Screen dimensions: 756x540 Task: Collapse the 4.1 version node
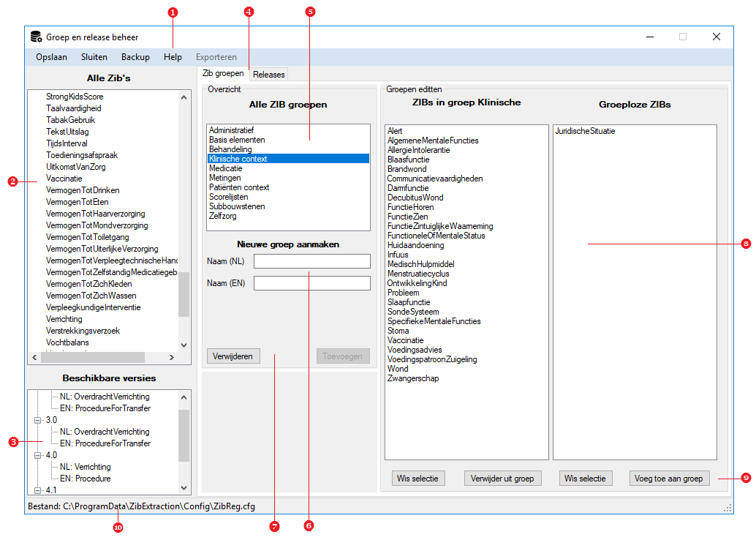[37, 490]
